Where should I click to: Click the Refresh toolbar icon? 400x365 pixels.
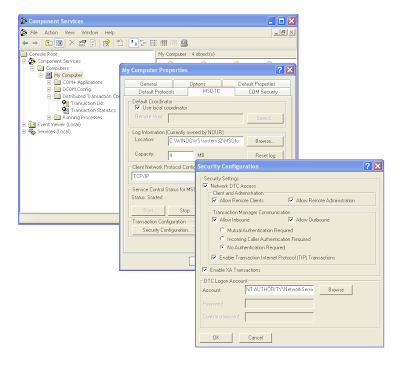[x=93, y=43]
